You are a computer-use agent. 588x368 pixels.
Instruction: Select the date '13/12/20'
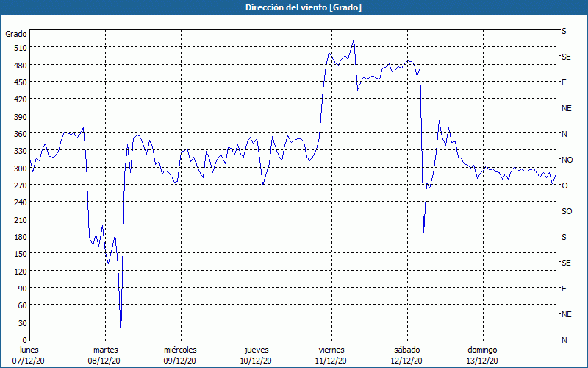pyautogui.click(x=482, y=361)
